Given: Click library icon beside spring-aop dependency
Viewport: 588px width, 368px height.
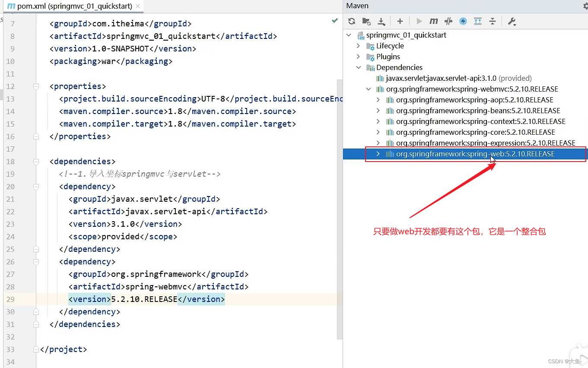Looking at the screenshot, I should tap(390, 100).
